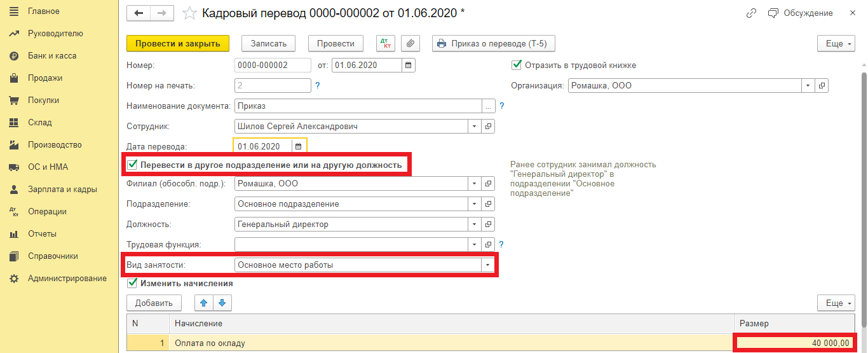Show help for Наименование документа
Image resolution: width=868 pixels, height=353 pixels.
501,106
